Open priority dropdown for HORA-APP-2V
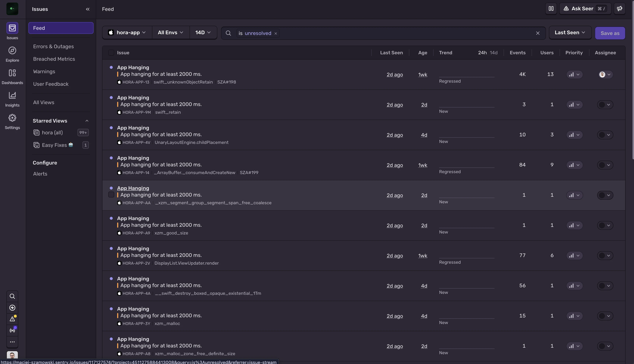 click(x=575, y=255)
